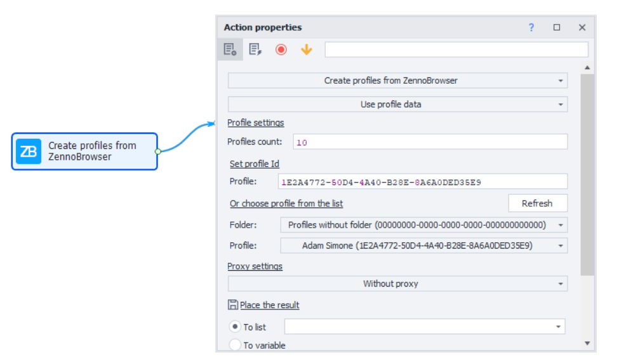Screen dimensions: 619x364
Task: Open help with question mark icon
Action: coord(531,27)
